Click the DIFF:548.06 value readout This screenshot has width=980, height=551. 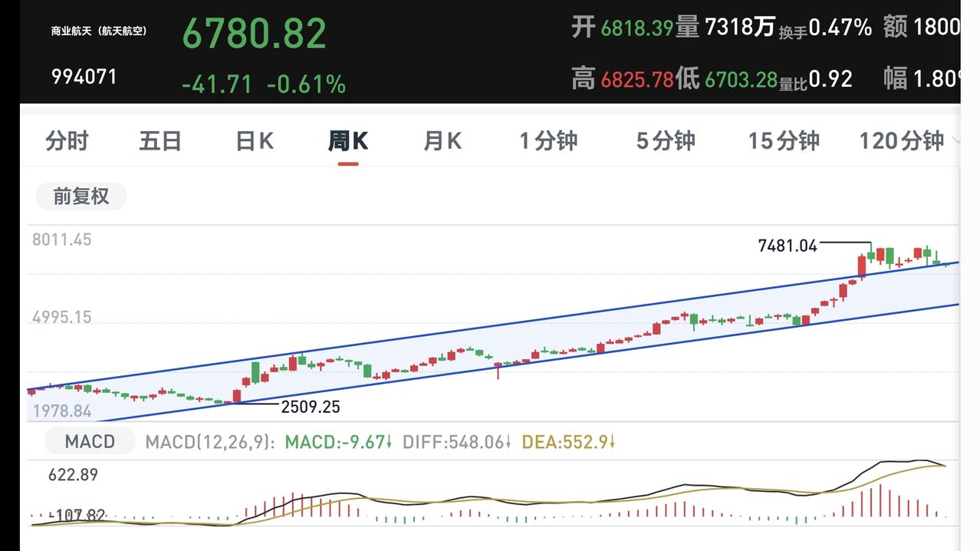pyautogui.click(x=456, y=442)
